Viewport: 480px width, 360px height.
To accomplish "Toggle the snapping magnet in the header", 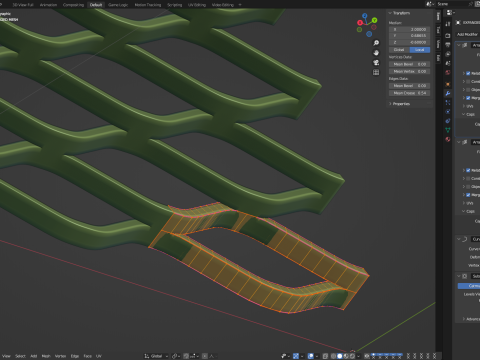I will (x=186, y=356).
